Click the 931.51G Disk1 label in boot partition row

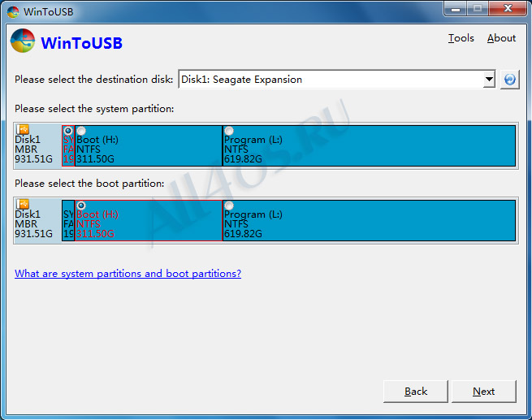33,233
